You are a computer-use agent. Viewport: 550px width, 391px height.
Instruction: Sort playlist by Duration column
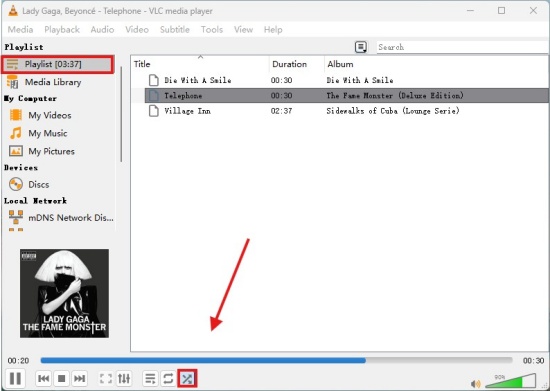coord(297,64)
